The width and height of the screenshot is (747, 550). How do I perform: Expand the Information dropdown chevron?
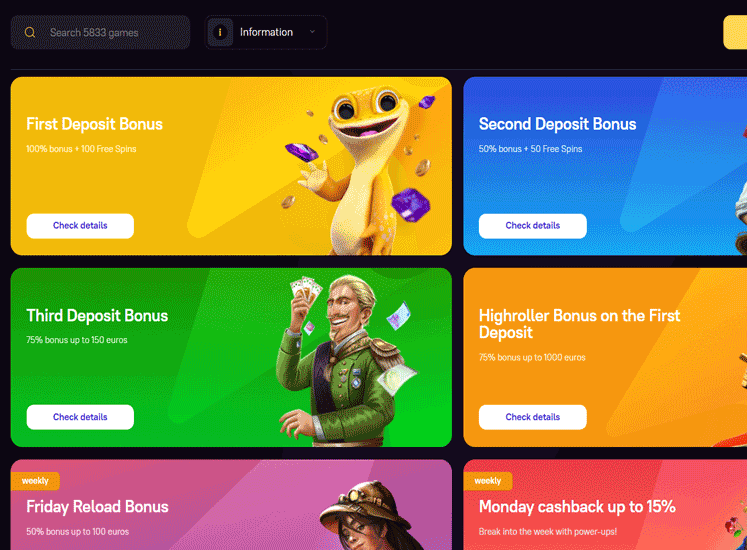coord(313,32)
